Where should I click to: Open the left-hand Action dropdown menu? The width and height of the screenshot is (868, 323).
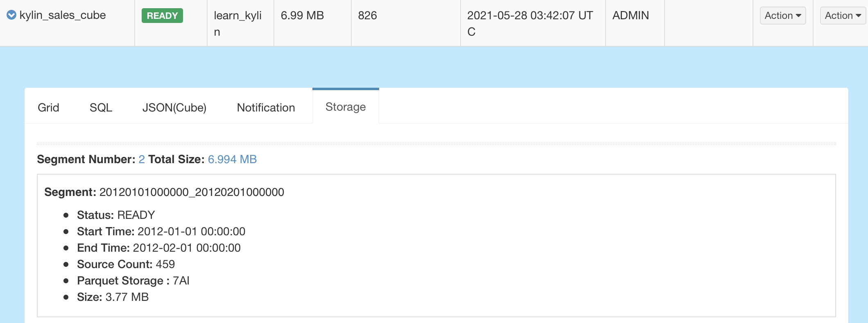tap(782, 16)
